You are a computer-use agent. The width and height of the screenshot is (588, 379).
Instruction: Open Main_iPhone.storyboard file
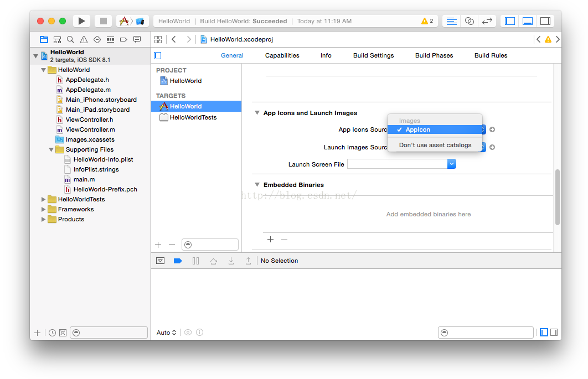click(x=101, y=100)
